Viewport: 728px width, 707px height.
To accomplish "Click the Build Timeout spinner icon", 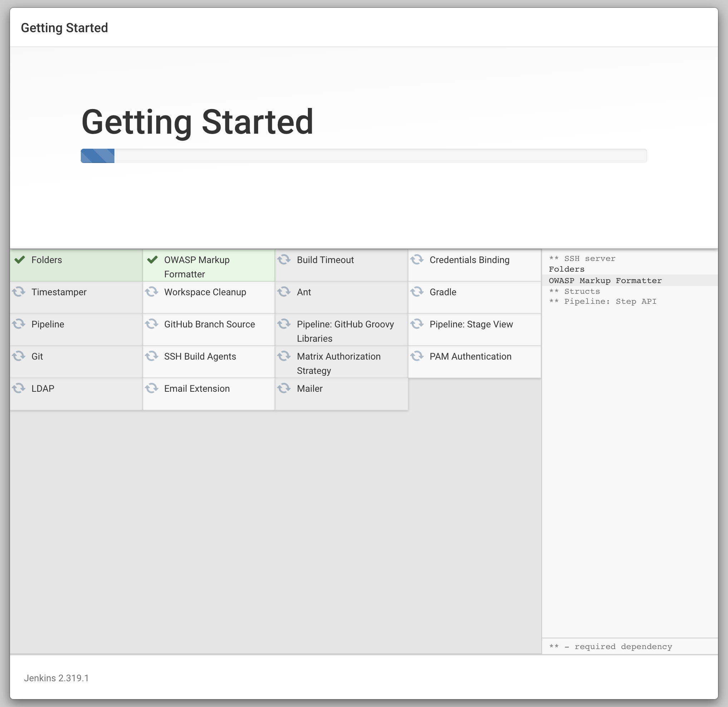I will (285, 260).
